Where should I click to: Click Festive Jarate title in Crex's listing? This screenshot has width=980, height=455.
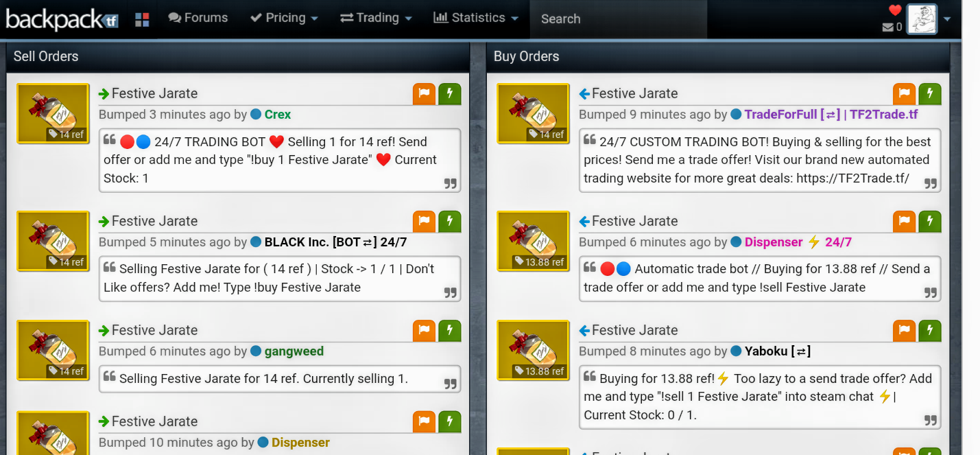coord(154,94)
